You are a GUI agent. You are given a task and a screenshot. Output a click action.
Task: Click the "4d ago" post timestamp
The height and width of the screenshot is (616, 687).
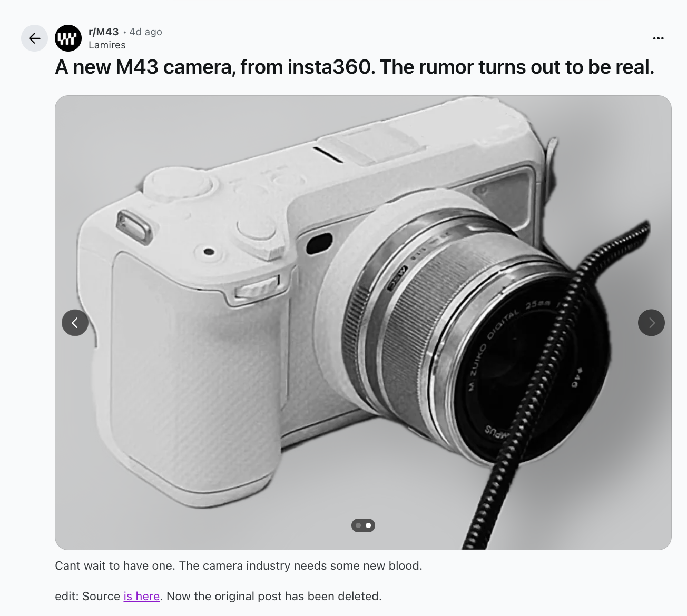click(x=146, y=32)
